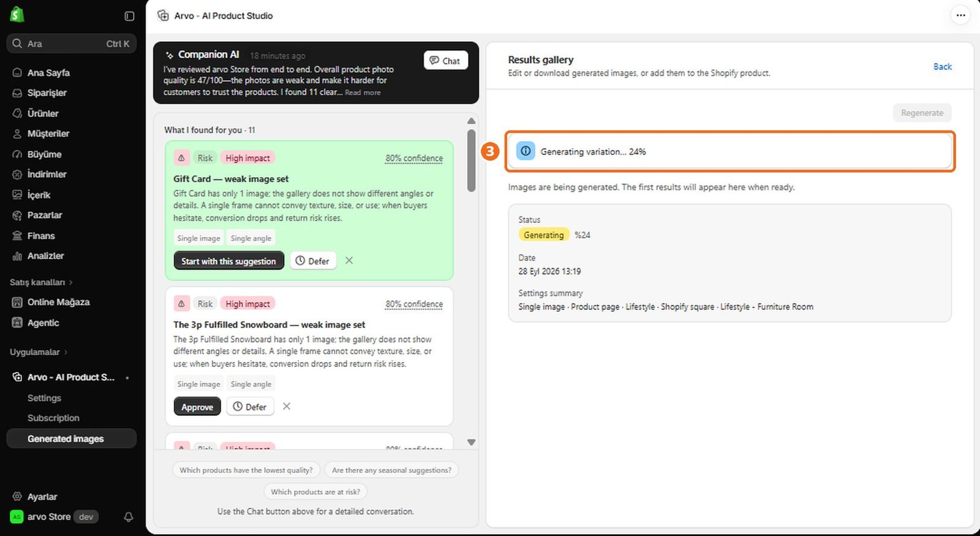
Task: Click the date '28 Eyl 2026 13:19'
Action: pos(549,271)
